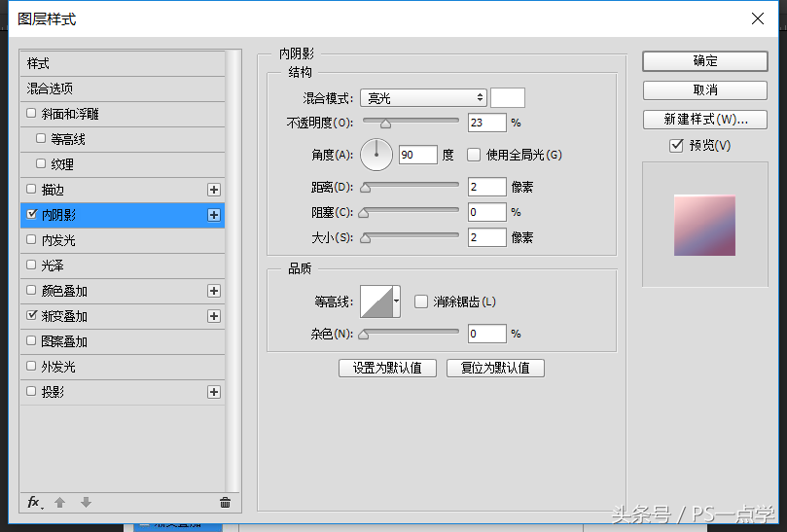Add another 颜色叠加 effect with plus icon
The image size is (787, 532).
pos(214,291)
